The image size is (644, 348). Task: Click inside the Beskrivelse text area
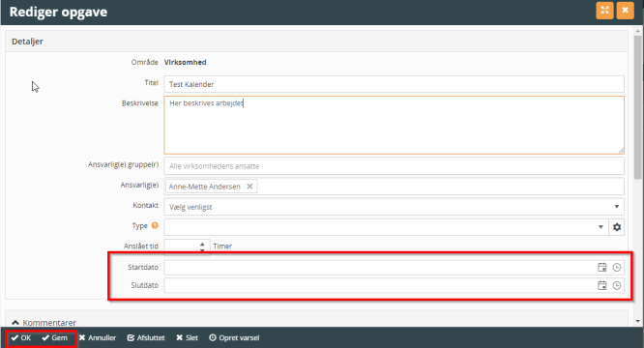pos(394,125)
